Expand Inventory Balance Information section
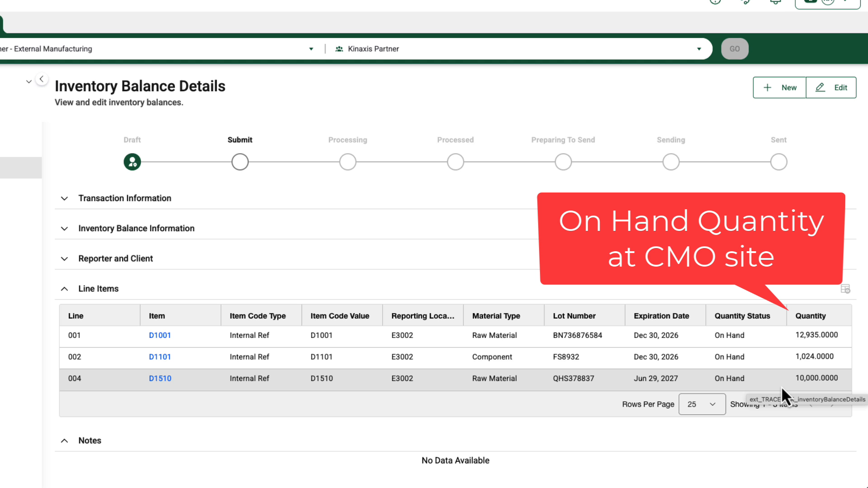This screenshot has width=868, height=488. click(x=65, y=229)
